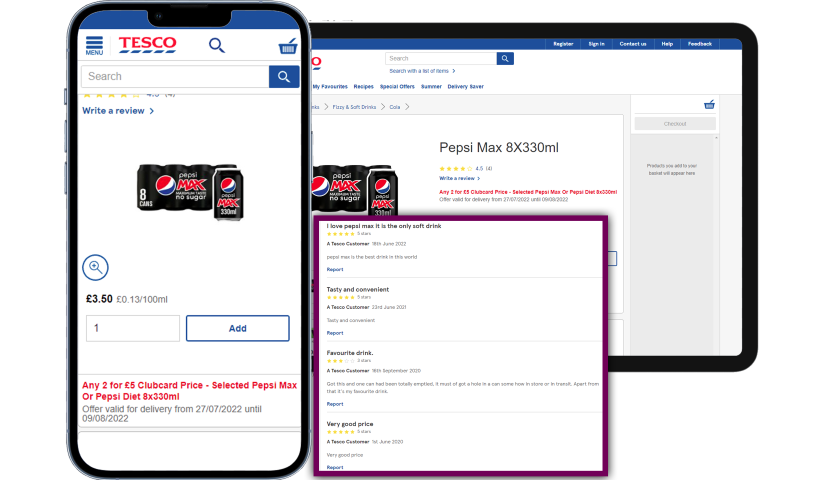Click the Checkout button on tablet
This screenshot has height=480, width=823.
tap(675, 124)
